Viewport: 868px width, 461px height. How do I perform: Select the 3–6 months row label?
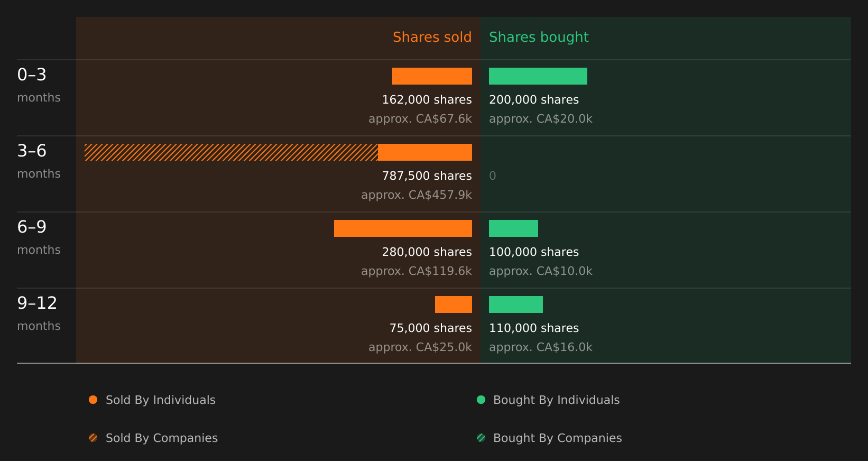(39, 161)
